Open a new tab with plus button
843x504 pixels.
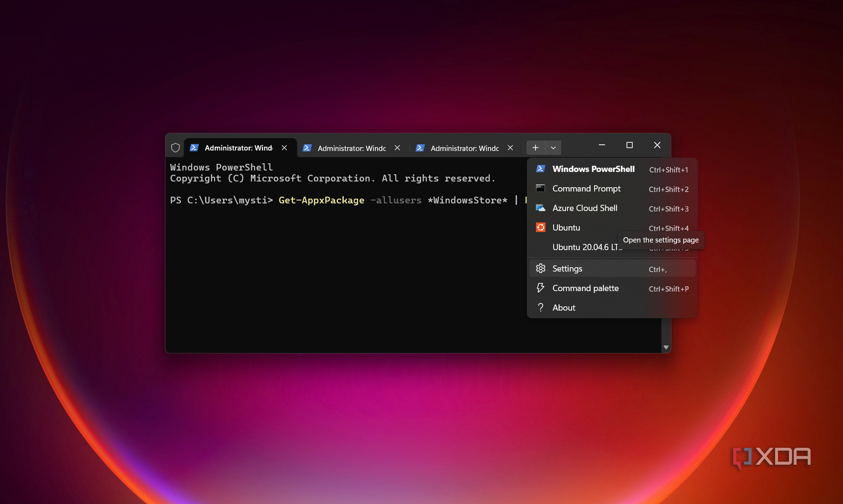(535, 148)
